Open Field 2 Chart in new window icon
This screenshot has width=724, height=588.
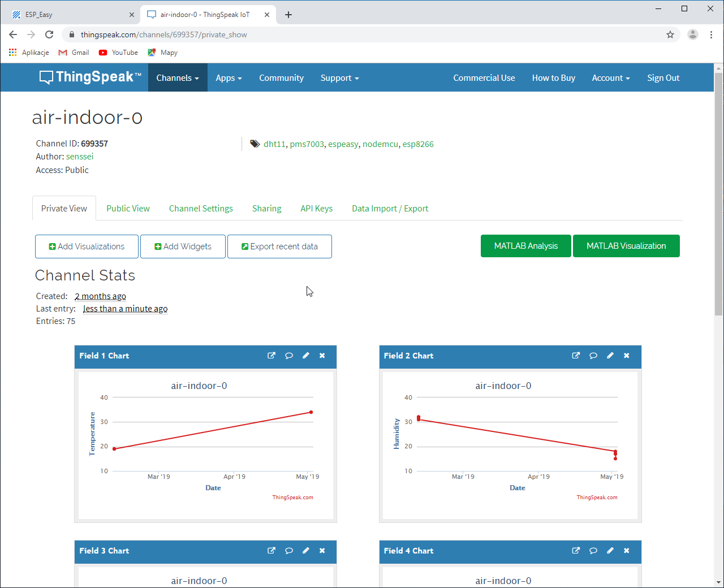(x=576, y=356)
